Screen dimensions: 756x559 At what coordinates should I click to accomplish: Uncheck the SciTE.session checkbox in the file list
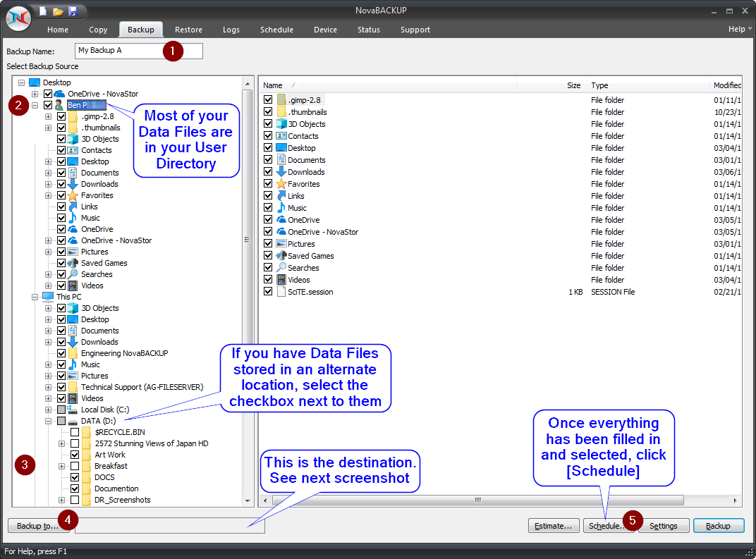click(268, 292)
